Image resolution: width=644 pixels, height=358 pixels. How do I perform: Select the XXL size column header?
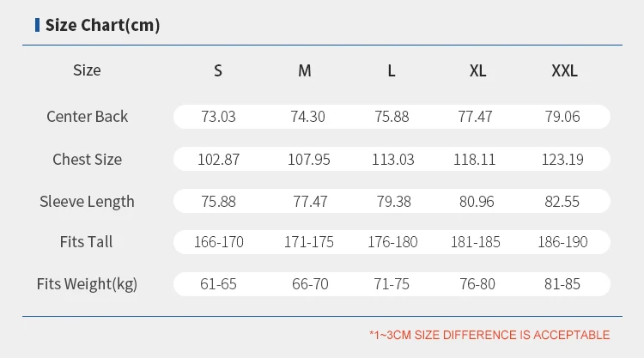[x=564, y=71]
